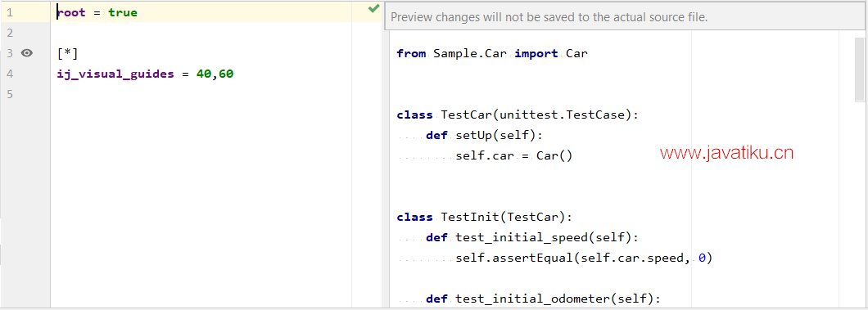Click the preview pane vertical scrollbar thumb
Screen dimensions: 868x310
click(859, 70)
